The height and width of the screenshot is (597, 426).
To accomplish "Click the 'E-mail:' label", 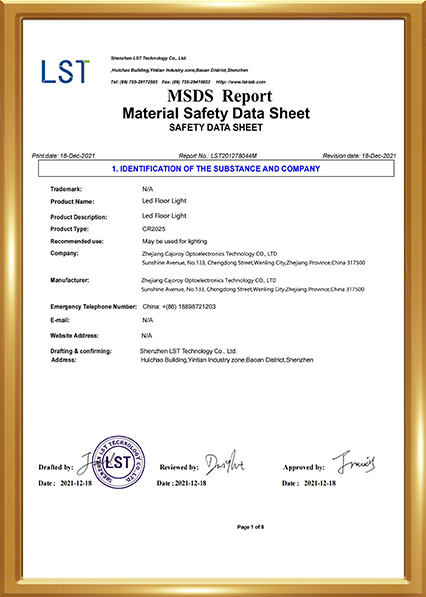I will coord(60,320).
